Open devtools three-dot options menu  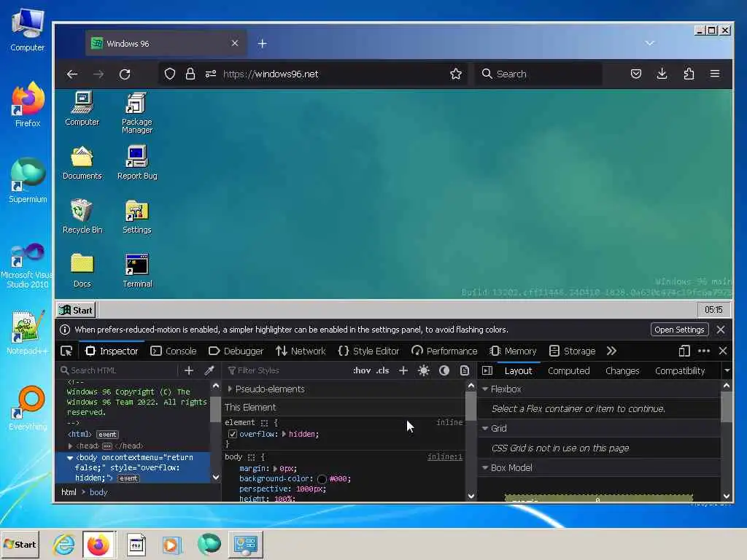[x=704, y=351]
